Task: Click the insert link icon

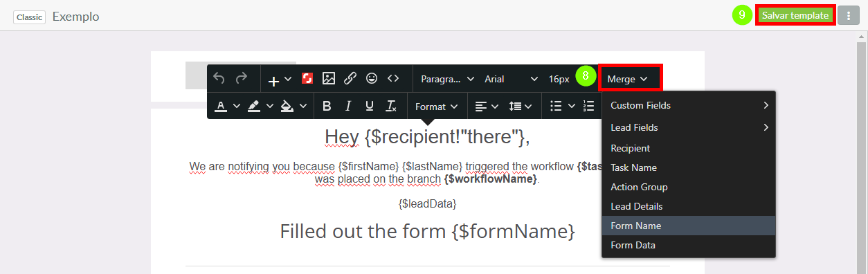Action: pyautogui.click(x=350, y=79)
